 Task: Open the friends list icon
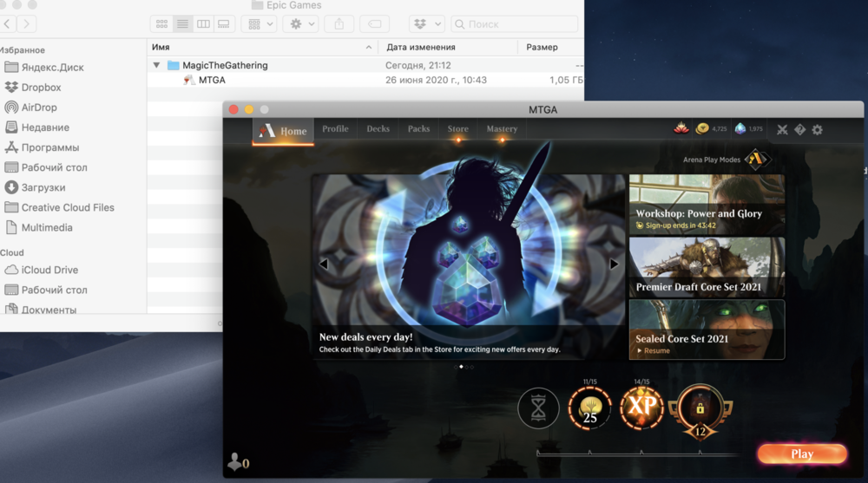pyautogui.click(x=236, y=461)
